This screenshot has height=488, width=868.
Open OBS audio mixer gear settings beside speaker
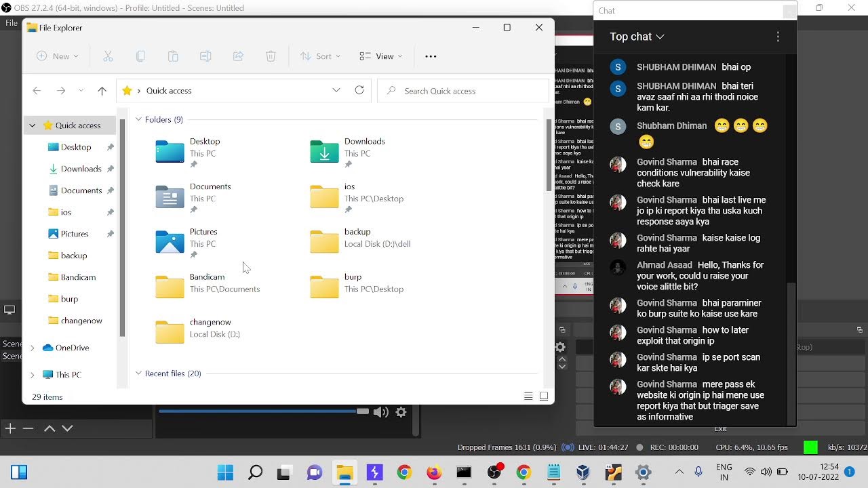[401, 411]
